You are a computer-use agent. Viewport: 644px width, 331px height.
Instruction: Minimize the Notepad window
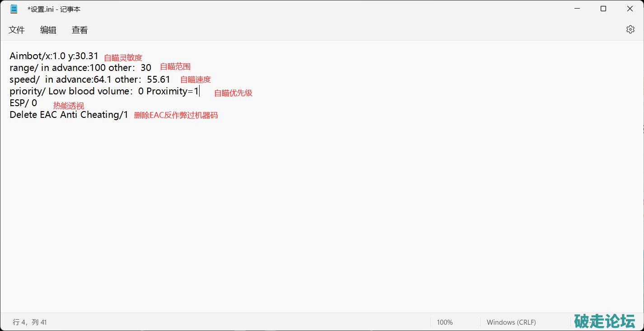pos(577,9)
